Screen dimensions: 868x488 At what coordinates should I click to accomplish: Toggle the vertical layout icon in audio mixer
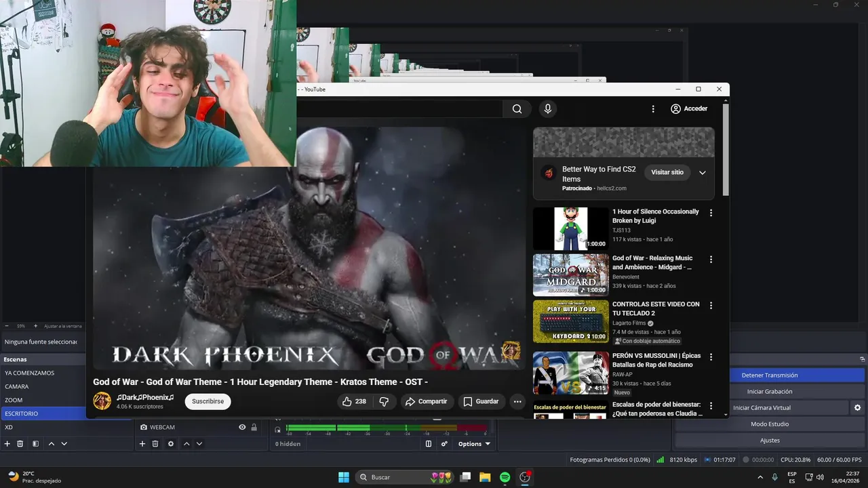click(x=429, y=444)
